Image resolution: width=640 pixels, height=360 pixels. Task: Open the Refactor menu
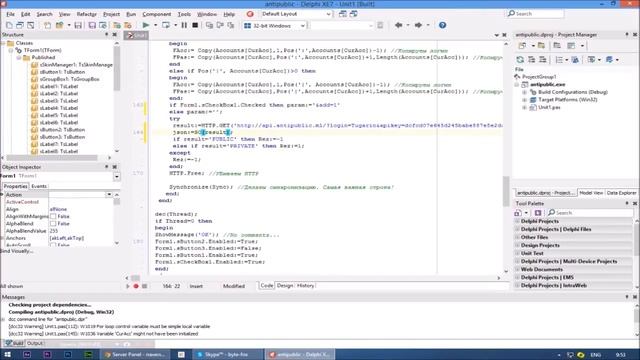87,14
